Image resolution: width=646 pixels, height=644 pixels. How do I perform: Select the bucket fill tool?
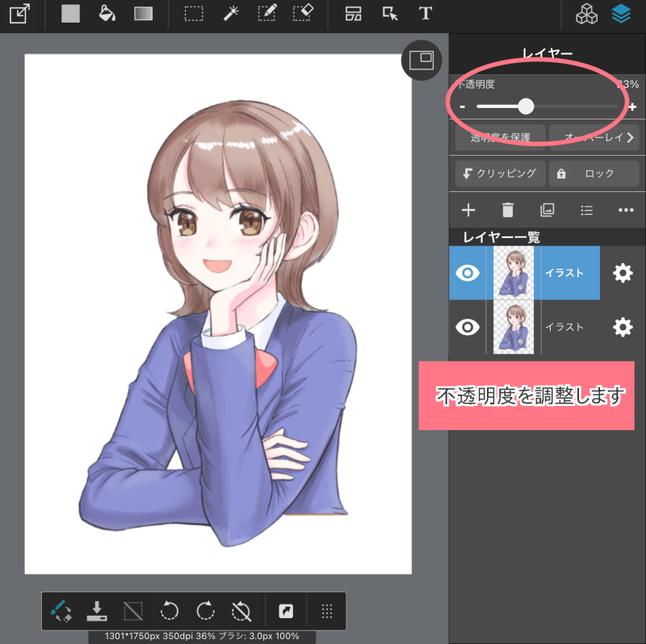pyautogui.click(x=105, y=14)
